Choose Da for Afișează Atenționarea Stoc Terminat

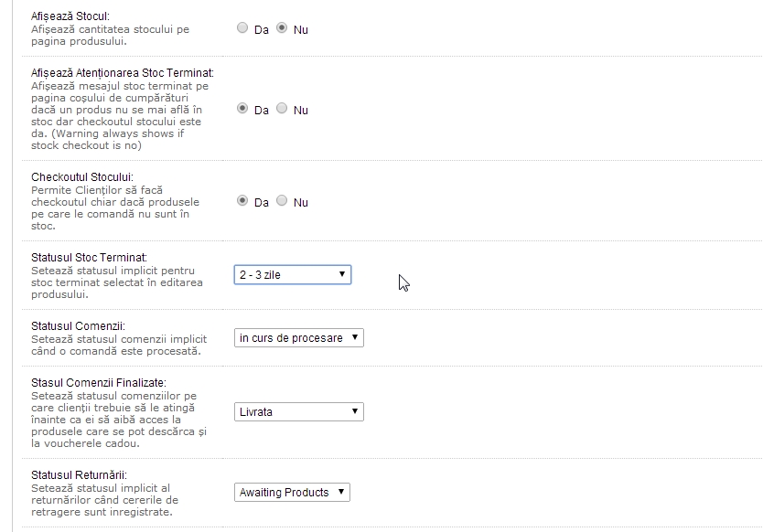click(242, 109)
